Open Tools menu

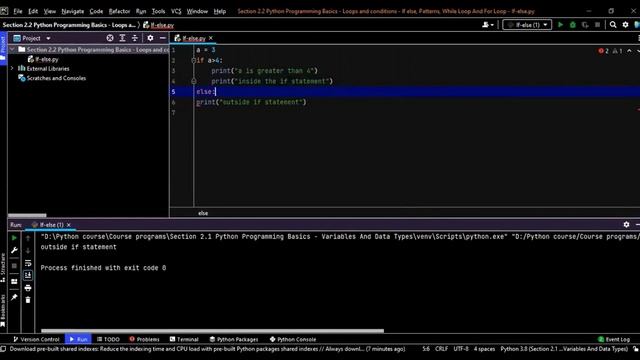point(158,11)
